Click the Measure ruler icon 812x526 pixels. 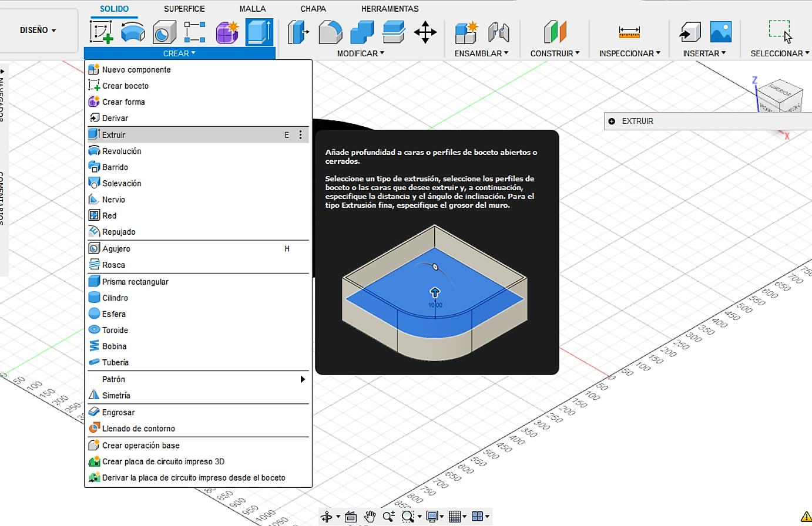629,32
